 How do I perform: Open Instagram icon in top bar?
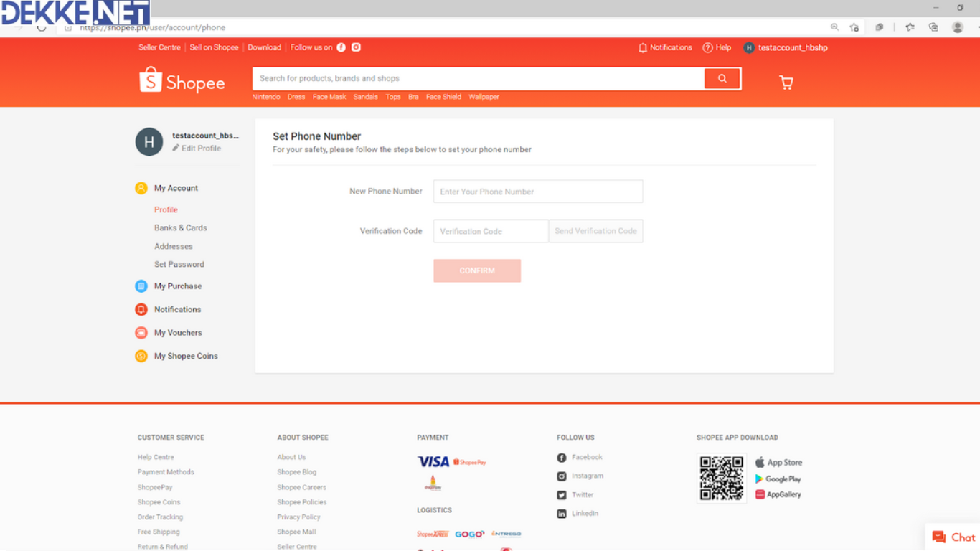356,47
